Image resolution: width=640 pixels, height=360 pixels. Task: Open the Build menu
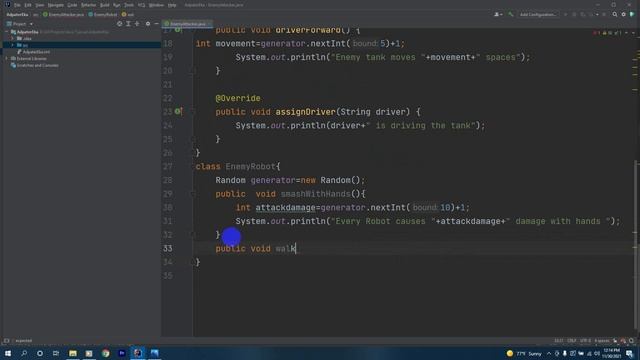coord(105,5)
